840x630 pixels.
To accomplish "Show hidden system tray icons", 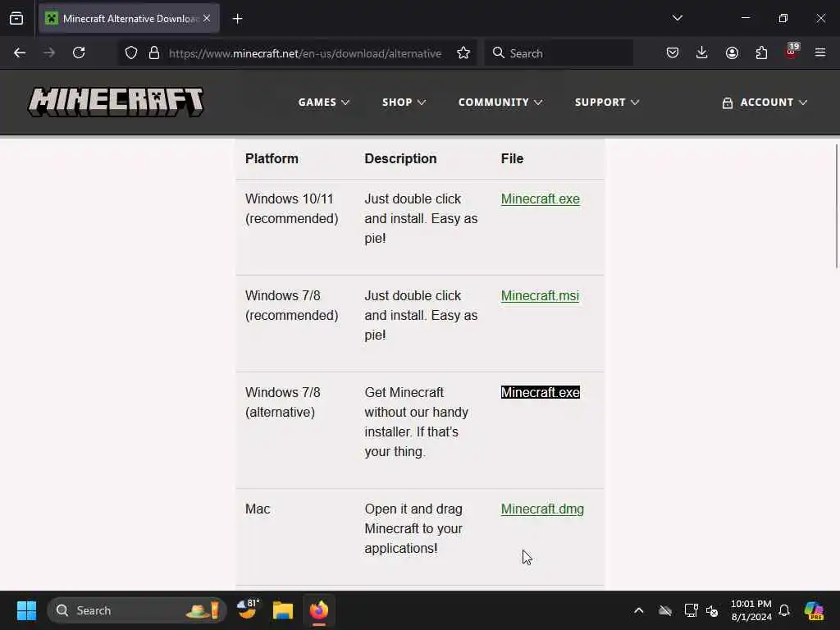I will point(638,610).
